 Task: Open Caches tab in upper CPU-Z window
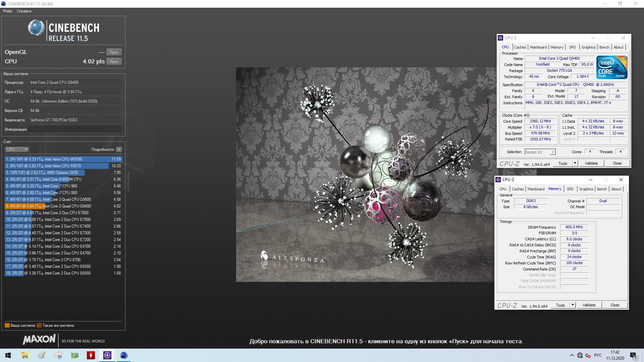click(520, 47)
